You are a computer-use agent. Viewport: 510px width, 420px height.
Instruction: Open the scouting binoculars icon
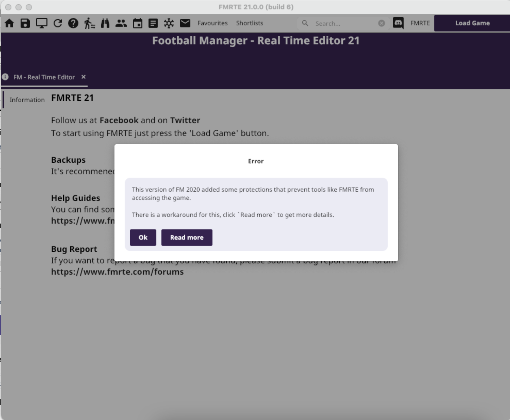pyautogui.click(x=105, y=23)
